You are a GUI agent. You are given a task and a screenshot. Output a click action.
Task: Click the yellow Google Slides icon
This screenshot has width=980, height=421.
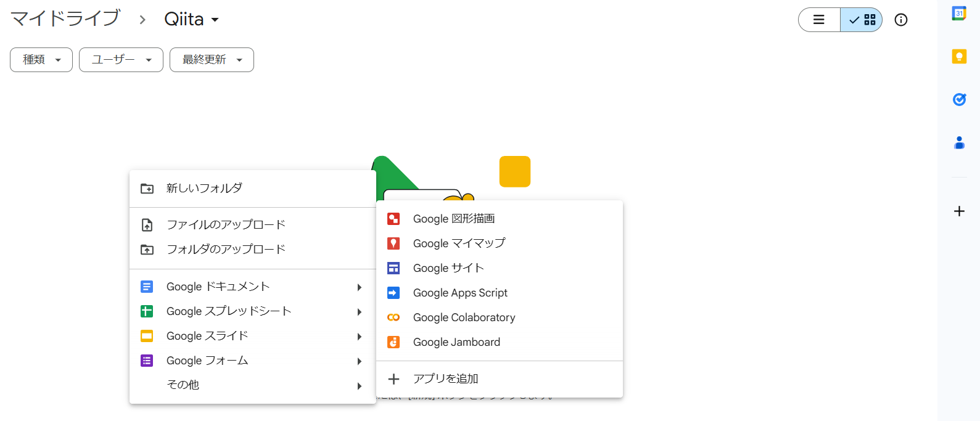click(147, 336)
